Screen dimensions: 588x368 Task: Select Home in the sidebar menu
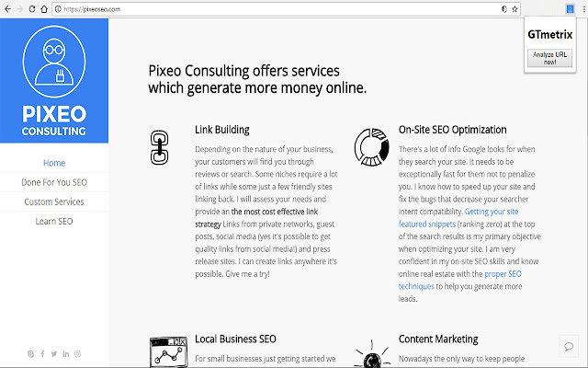(54, 163)
